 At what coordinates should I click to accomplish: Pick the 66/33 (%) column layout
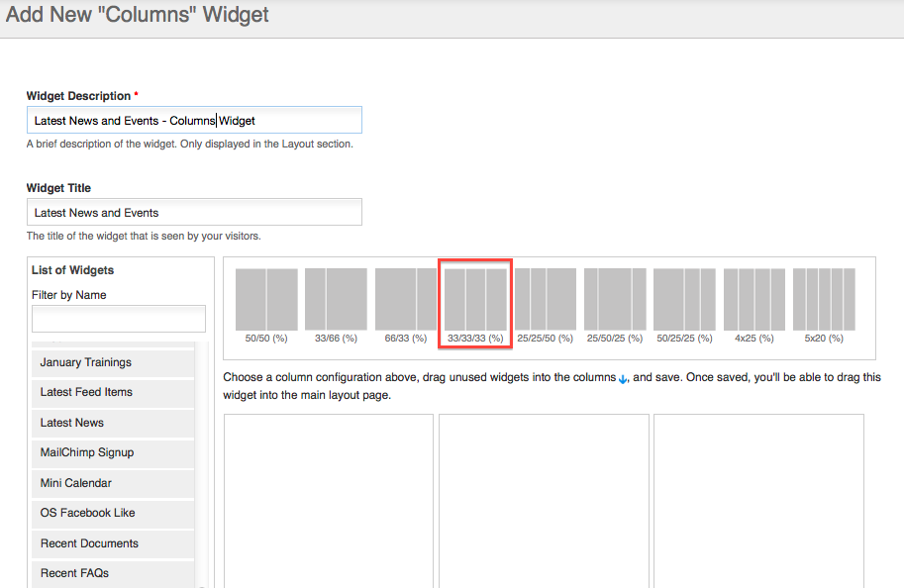coord(406,300)
